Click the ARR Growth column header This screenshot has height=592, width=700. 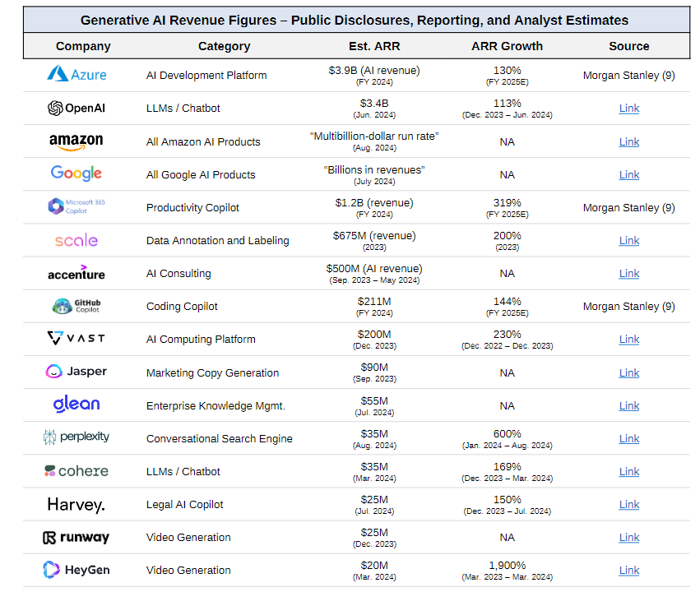point(508,46)
